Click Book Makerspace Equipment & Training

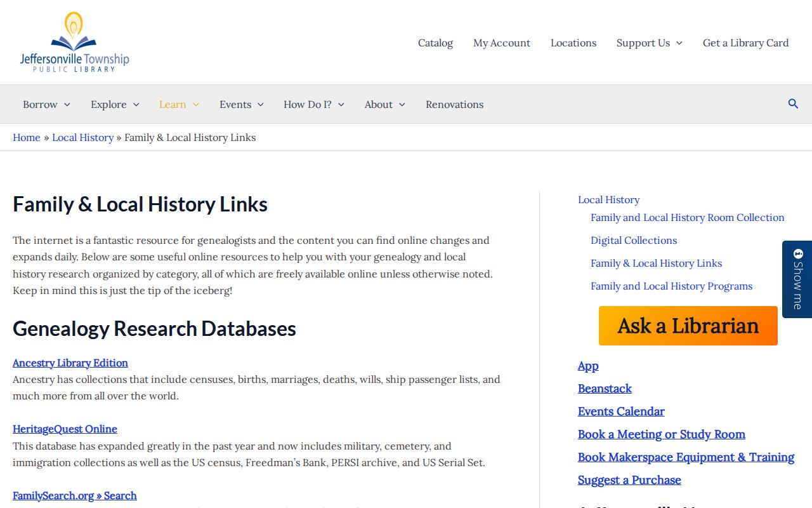pyautogui.click(x=686, y=457)
